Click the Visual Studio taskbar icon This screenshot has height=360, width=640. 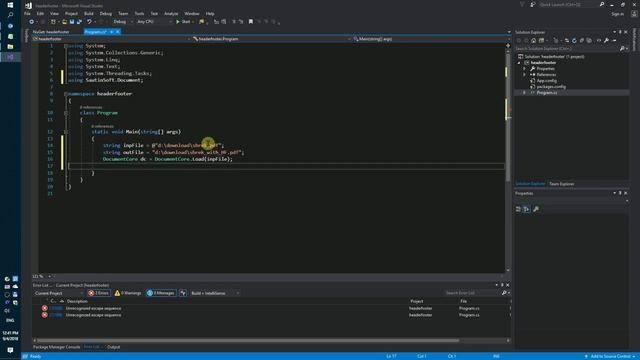(x=10, y=57)
